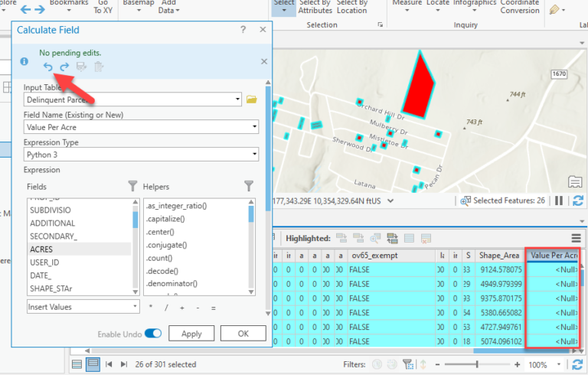
Task: Filter the Fields list with funnel icon
Action: tap(132, 186)
